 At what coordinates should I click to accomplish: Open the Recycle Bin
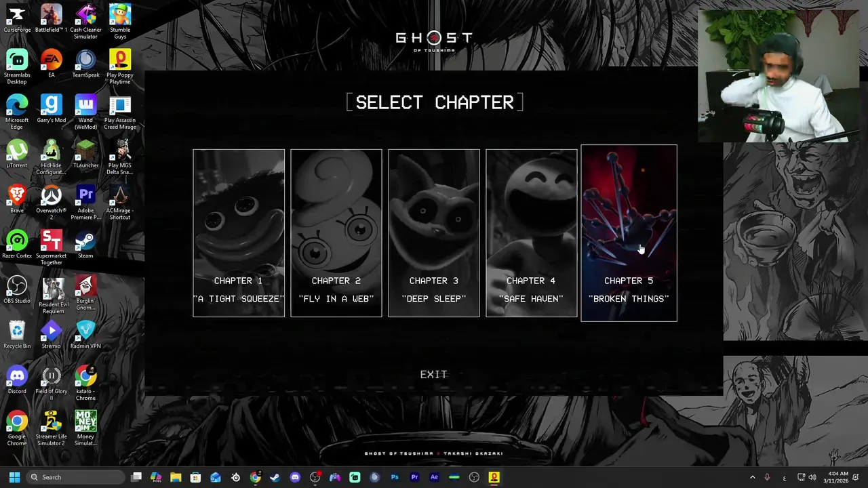point(17,335)
